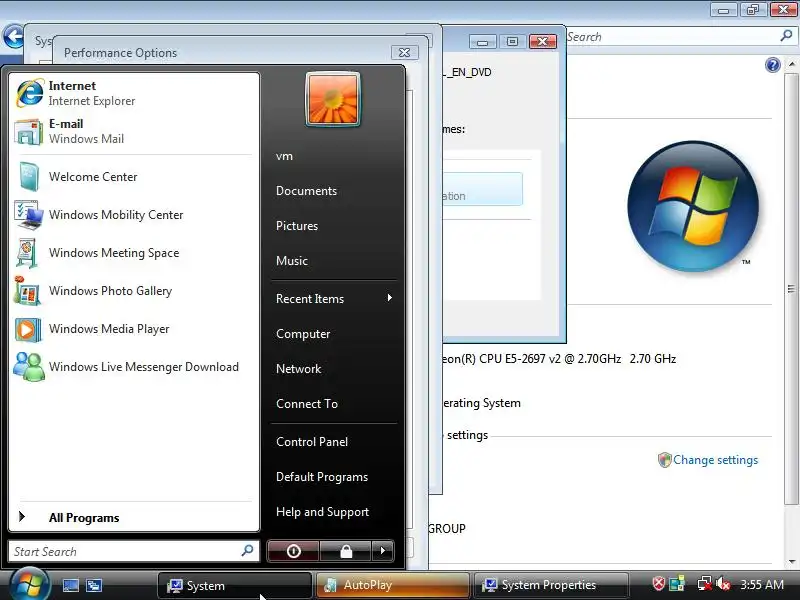
Task: Open Help and Support
Action: click(x=322, y=512)
